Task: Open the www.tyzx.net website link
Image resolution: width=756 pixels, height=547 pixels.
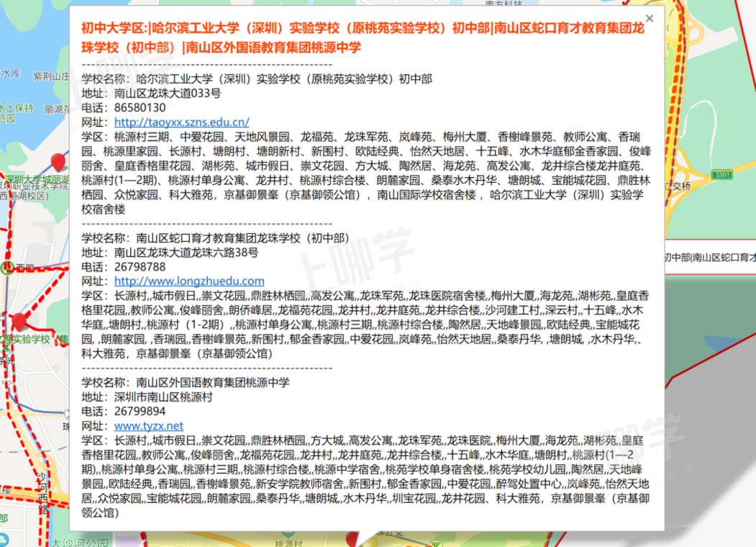Action: [148, 426]
